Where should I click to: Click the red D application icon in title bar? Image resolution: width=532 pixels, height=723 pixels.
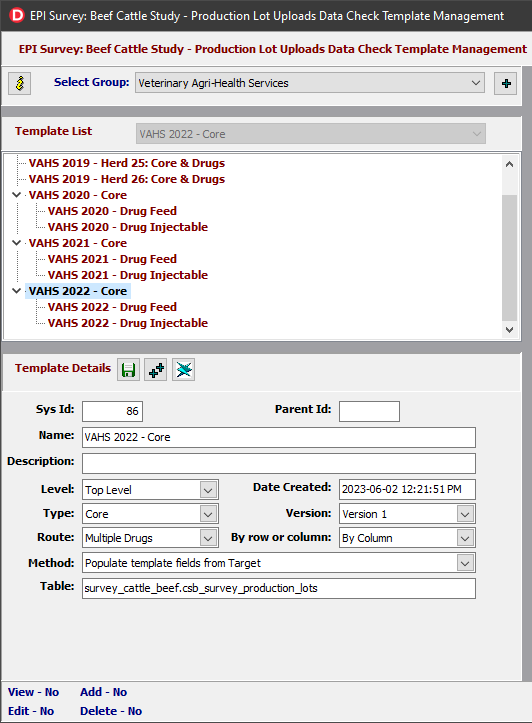[x=17, y=15]
